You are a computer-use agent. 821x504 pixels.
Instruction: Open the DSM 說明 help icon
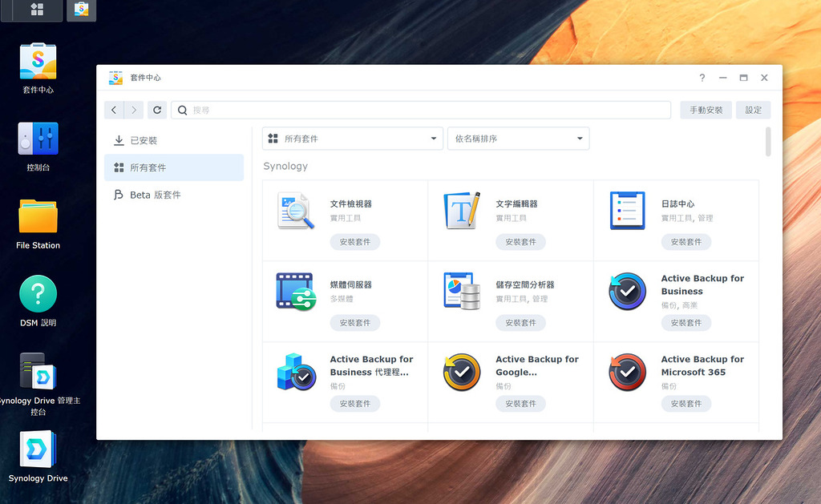click(38, 293)
